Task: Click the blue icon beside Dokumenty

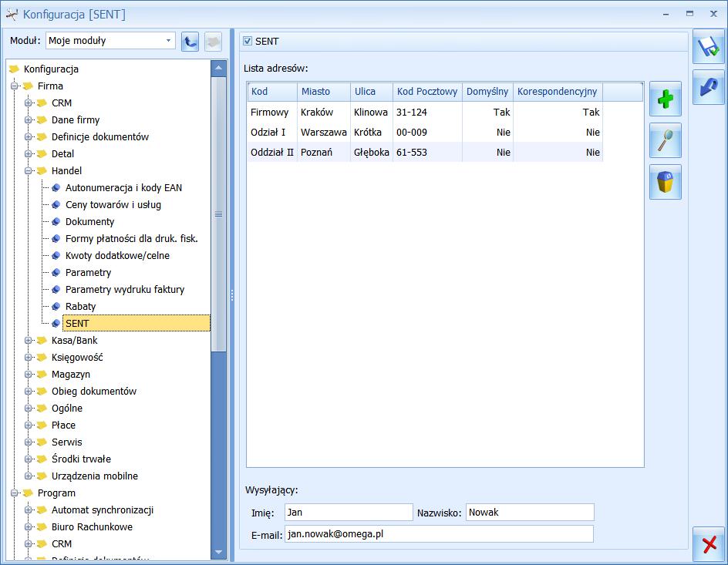Action: click(x=56, y=222)
